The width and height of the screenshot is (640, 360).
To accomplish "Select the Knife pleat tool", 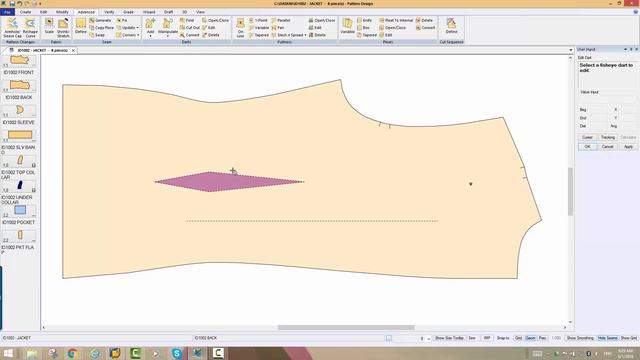I will 364,20.
